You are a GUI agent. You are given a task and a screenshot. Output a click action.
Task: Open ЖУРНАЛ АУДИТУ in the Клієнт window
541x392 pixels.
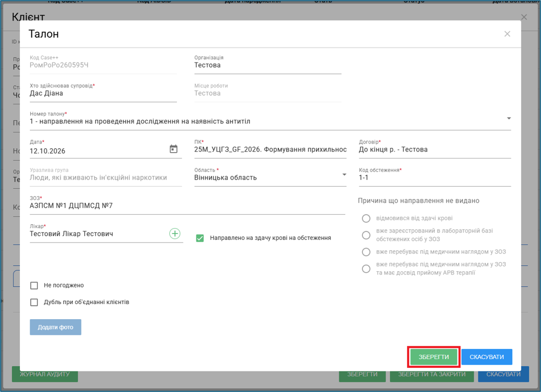(45, 374)
